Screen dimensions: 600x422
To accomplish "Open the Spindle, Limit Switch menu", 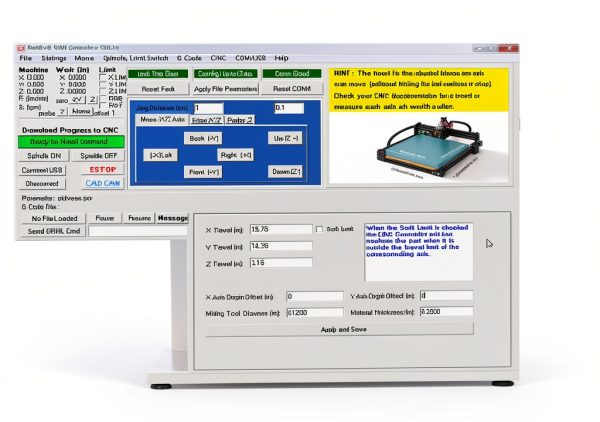I will coord(135,58).
